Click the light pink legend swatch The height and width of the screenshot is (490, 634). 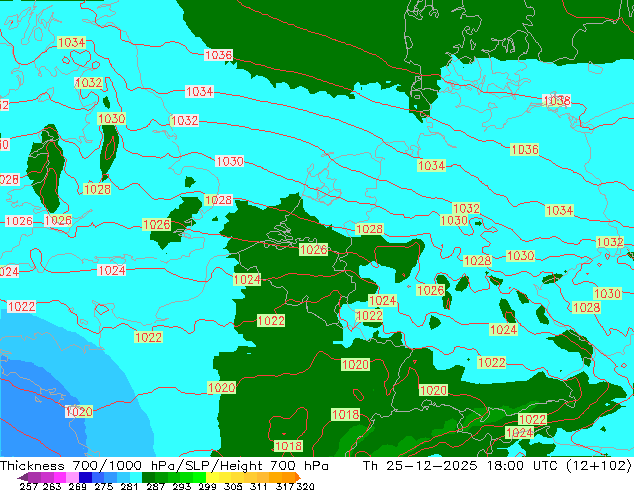click(x=72, y=477)
